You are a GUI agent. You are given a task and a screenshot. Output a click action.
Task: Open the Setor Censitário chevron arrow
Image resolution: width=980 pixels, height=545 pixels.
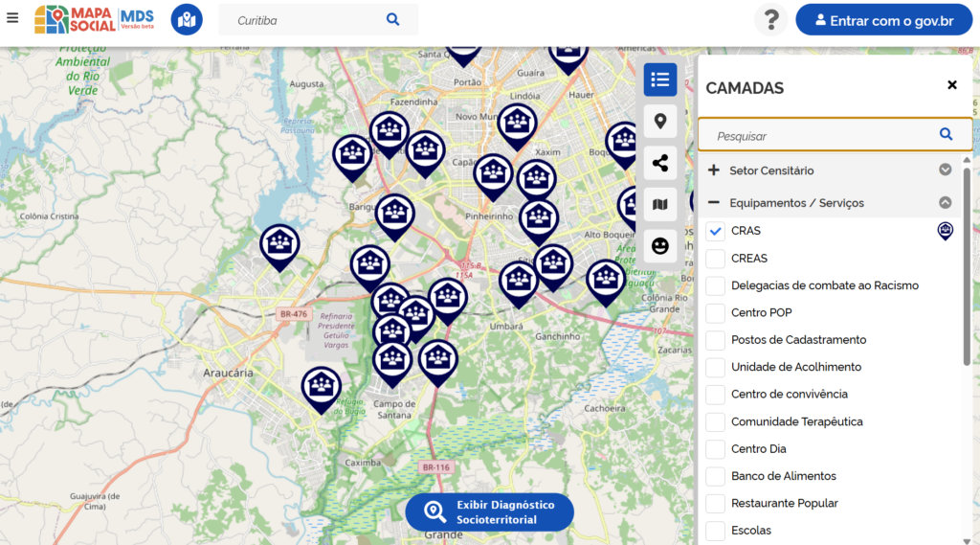[945, 170]
